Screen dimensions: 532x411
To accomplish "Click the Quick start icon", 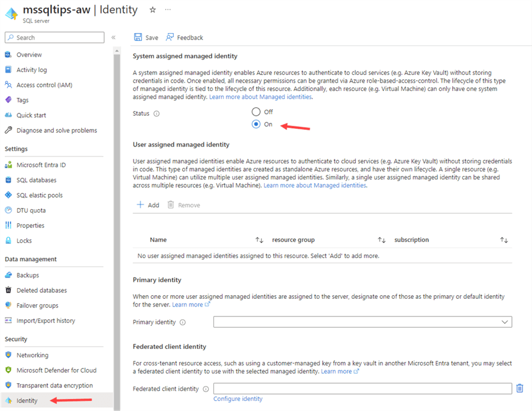I will click(x=8, y=115).
